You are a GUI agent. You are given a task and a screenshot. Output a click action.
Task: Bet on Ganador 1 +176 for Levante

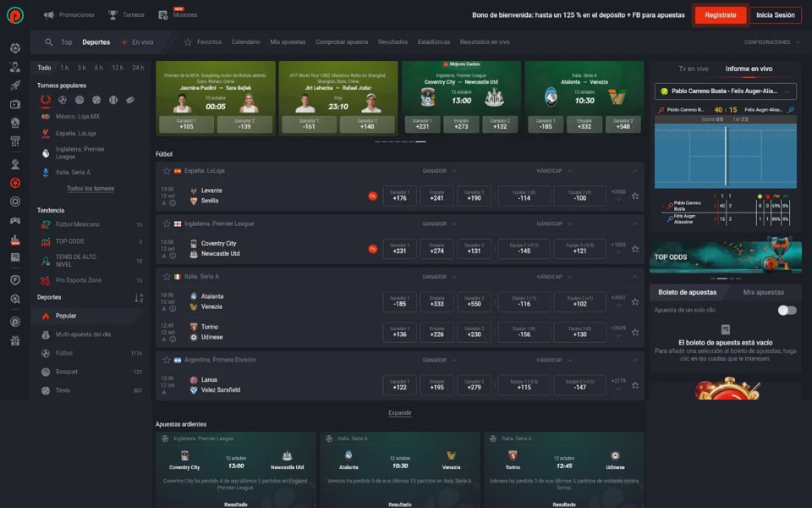pyautogui.click(x=399, y=196)
